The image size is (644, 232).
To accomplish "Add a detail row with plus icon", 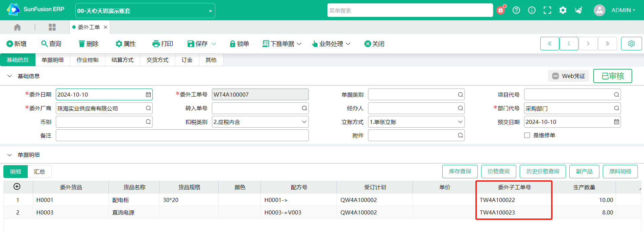I will tap(17, 186).
